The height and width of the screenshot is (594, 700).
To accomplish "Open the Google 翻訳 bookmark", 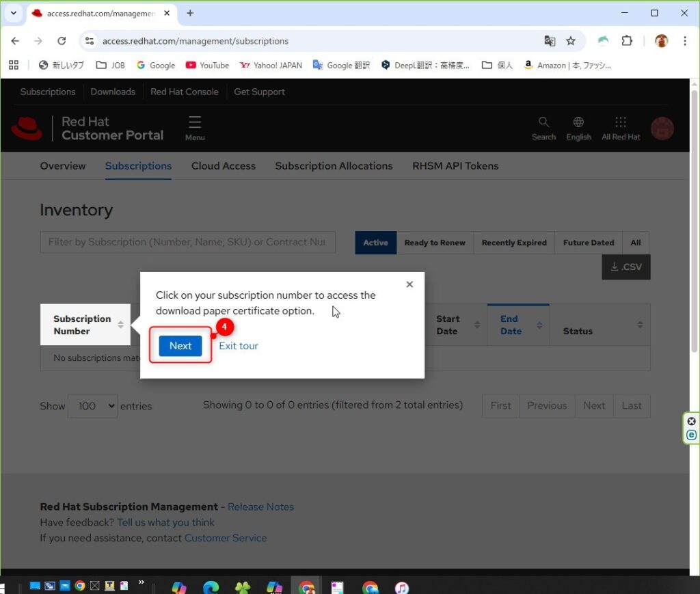I will pos(342,65).
